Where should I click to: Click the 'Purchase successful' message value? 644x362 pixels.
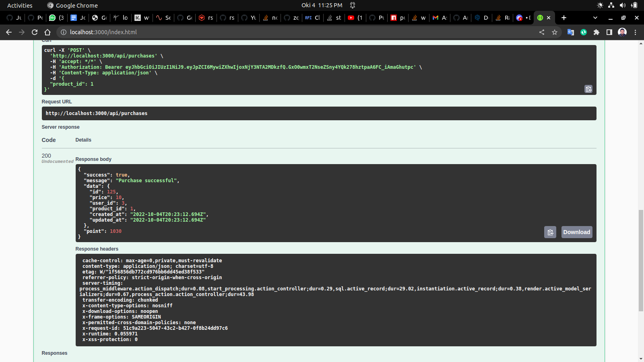(x=147, y=181)
